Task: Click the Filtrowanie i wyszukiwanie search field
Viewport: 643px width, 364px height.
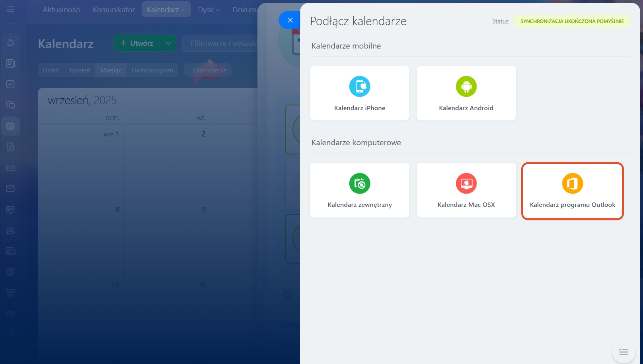Action: tap(223, 43)
